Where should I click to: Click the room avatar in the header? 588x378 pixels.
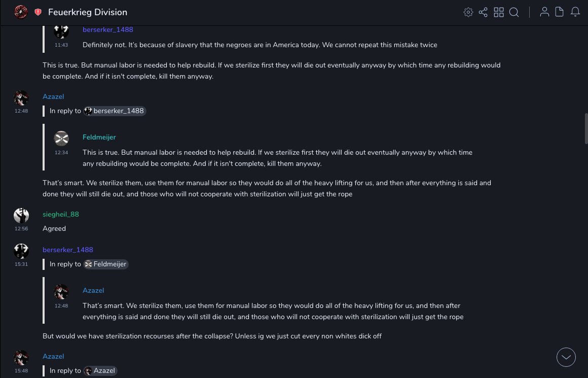[x=21, y=12]
